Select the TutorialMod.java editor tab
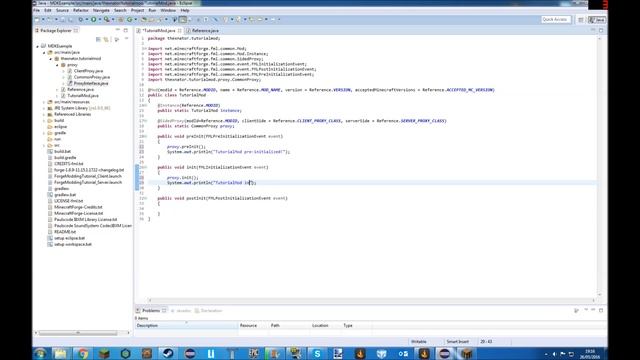 [159, 31]
